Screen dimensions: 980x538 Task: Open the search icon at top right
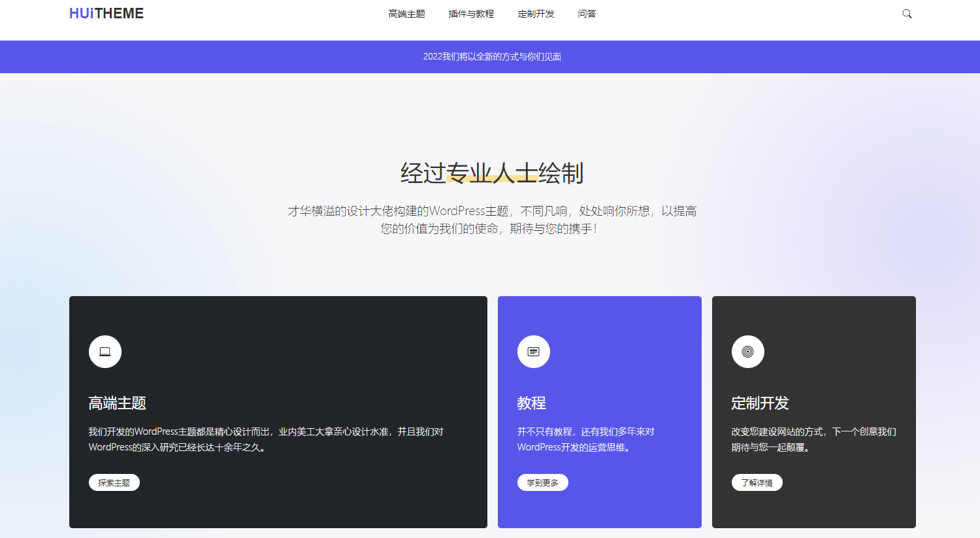pos(906,13)
